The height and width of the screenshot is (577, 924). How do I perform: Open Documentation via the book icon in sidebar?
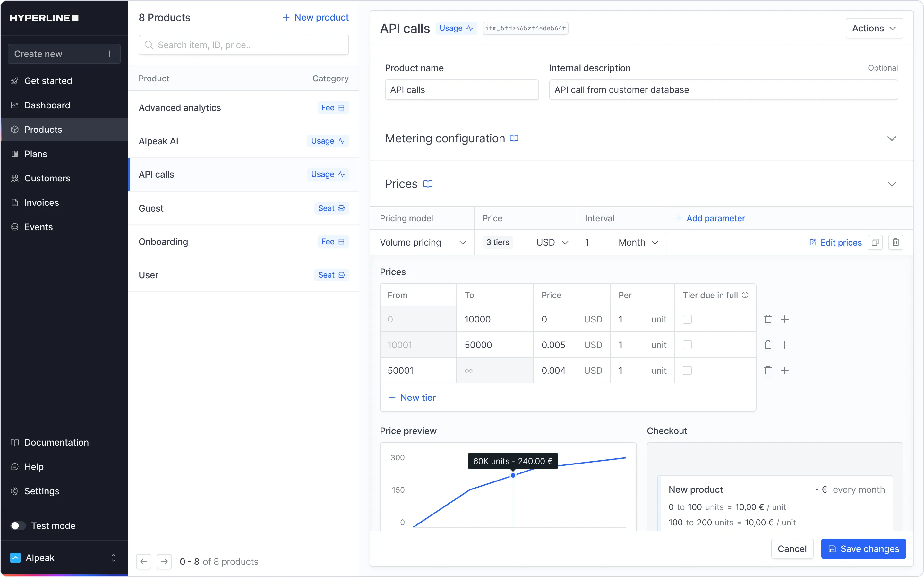click(x=15, y=442)
